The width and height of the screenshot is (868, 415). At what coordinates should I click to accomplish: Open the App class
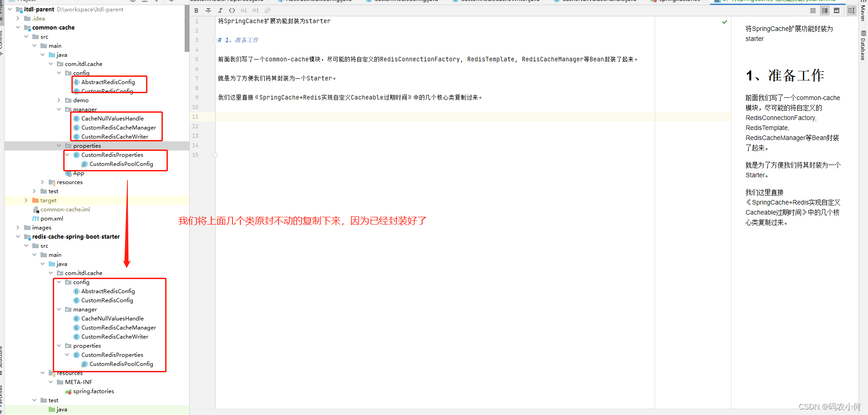[x=78, y=173]
